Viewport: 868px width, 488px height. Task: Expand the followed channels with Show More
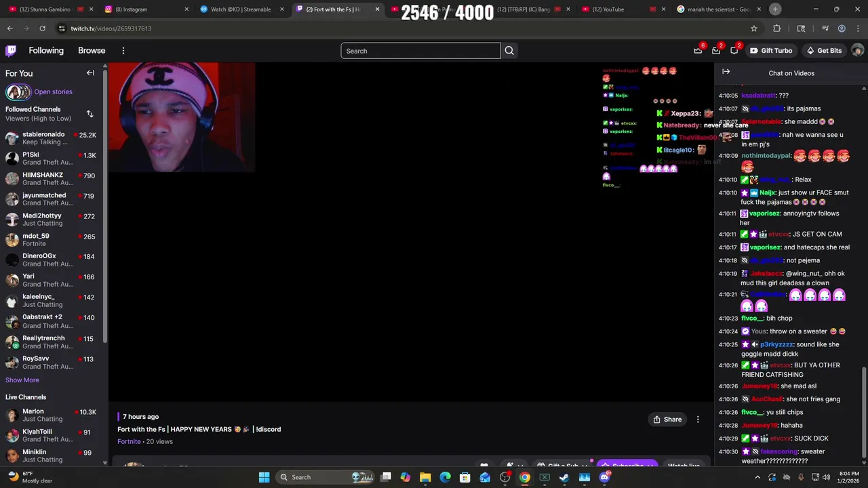click(22, 380)
